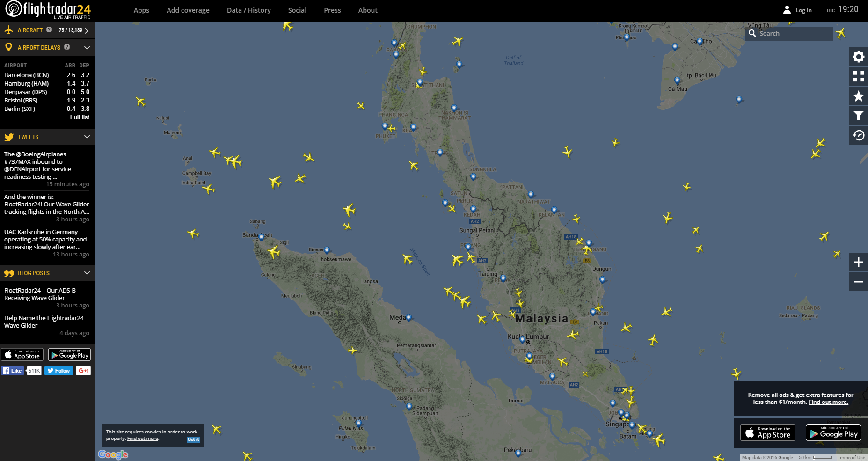Image resolution: width=868 pixels, height=461 pixels.
Task: Open the Apps menu
Action: tap(141, 10)
